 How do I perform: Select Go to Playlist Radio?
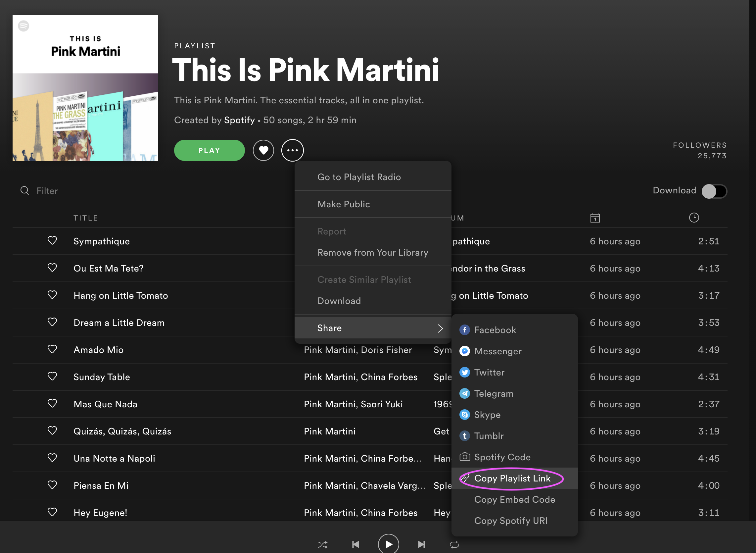[x=359, y=177]
